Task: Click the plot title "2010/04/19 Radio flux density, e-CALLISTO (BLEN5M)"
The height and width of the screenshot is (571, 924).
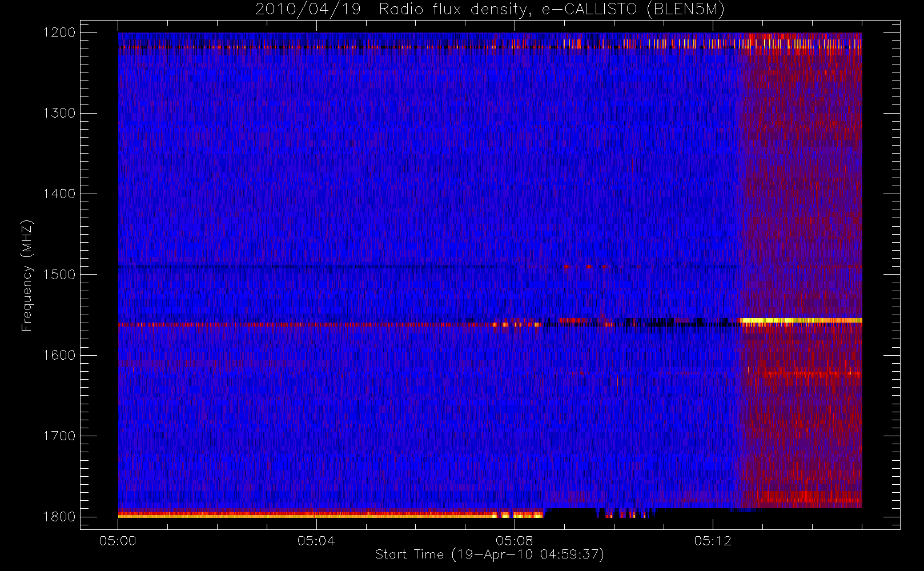Action: click(490, 10)
